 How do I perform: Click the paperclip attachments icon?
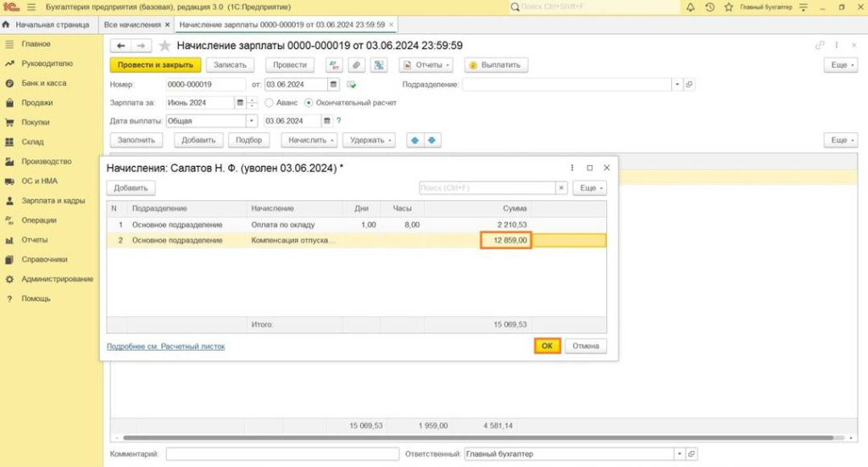(x=357, y=65)
